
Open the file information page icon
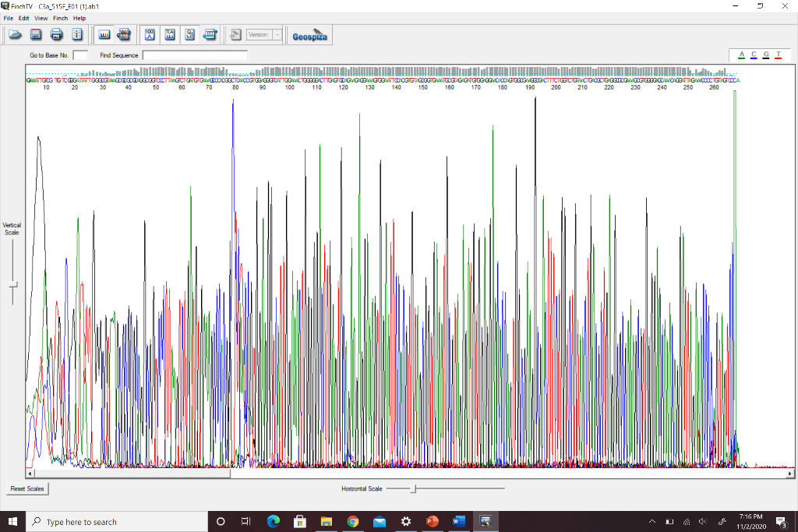point(77,34)
